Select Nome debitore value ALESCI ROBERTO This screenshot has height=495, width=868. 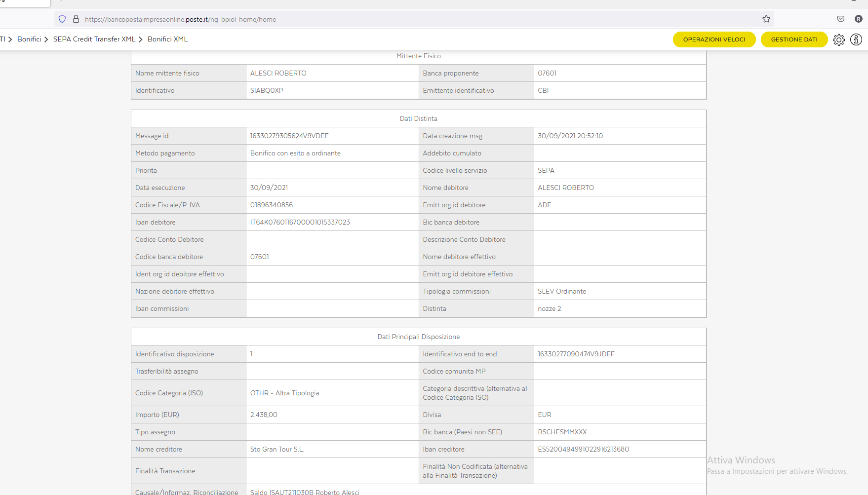pyautogui.click(x=566, y=188)
